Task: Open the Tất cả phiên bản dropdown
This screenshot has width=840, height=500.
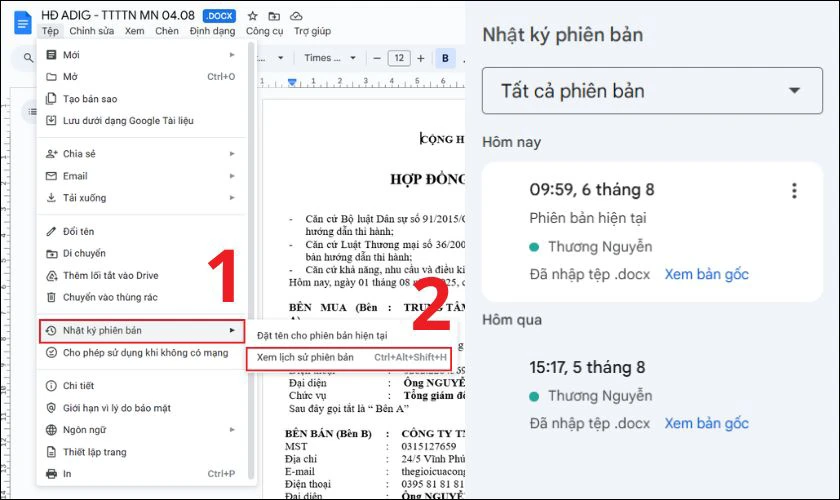Action: [652, 91]
